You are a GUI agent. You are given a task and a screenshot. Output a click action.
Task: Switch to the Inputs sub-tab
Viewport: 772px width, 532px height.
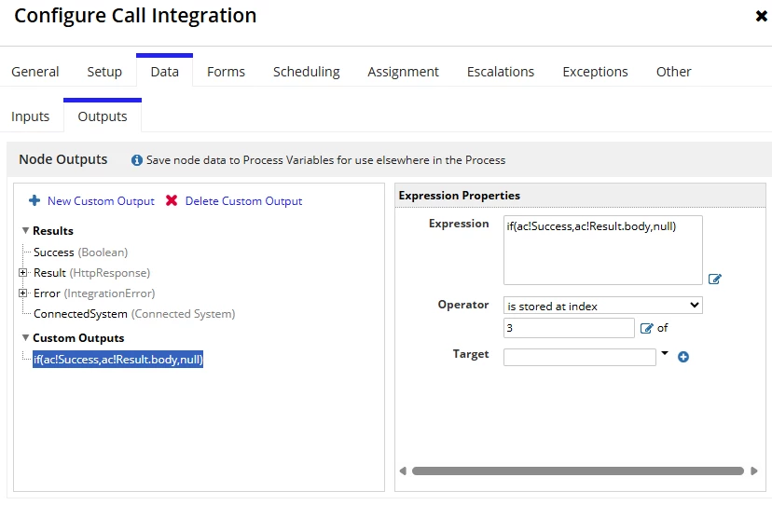(31, 116)
